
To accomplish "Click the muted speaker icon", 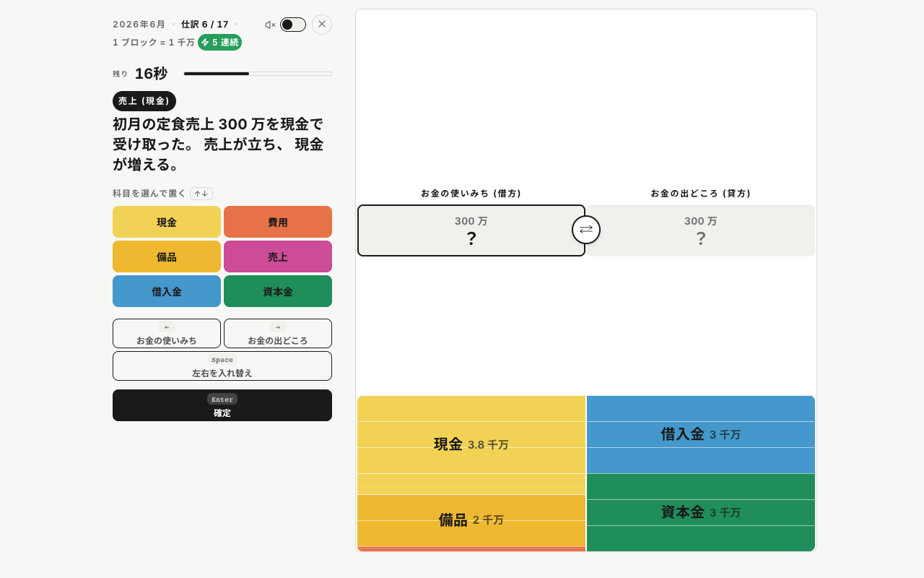I will pos(270,25).
